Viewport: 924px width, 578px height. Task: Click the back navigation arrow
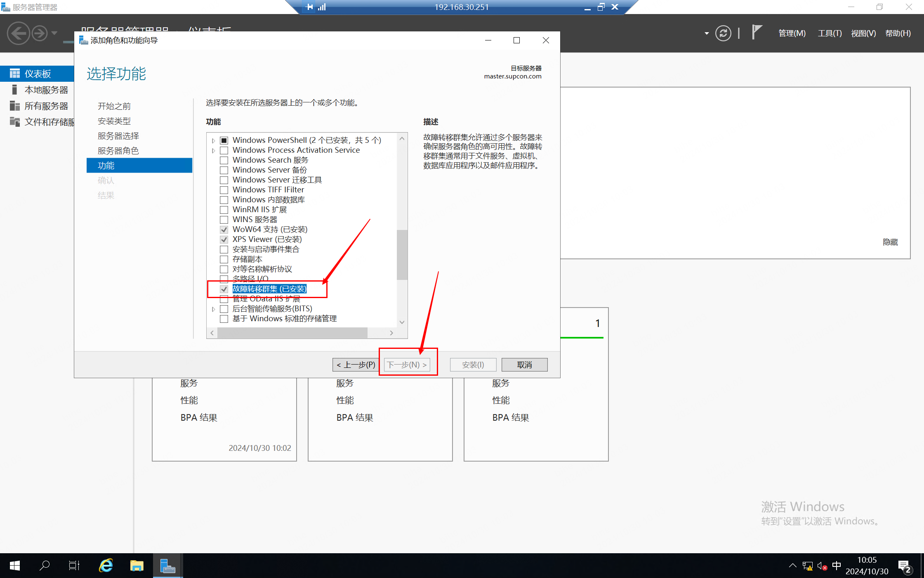[18, 33]
